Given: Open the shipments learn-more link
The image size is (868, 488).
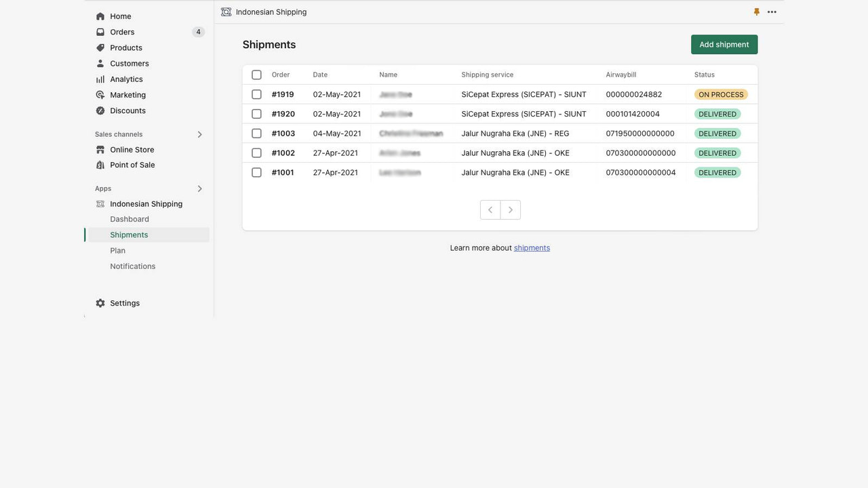Looking at the screenshot, I should point(532,247).
